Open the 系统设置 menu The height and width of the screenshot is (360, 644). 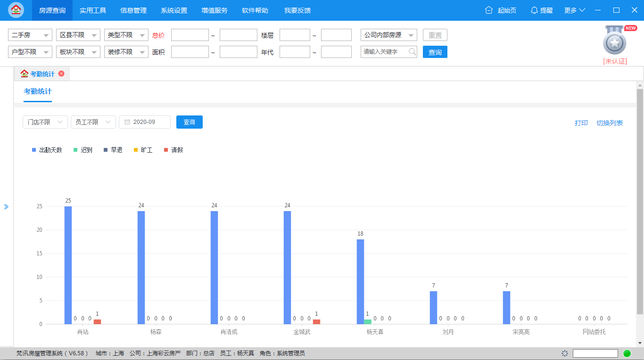(x=174, y=10)
